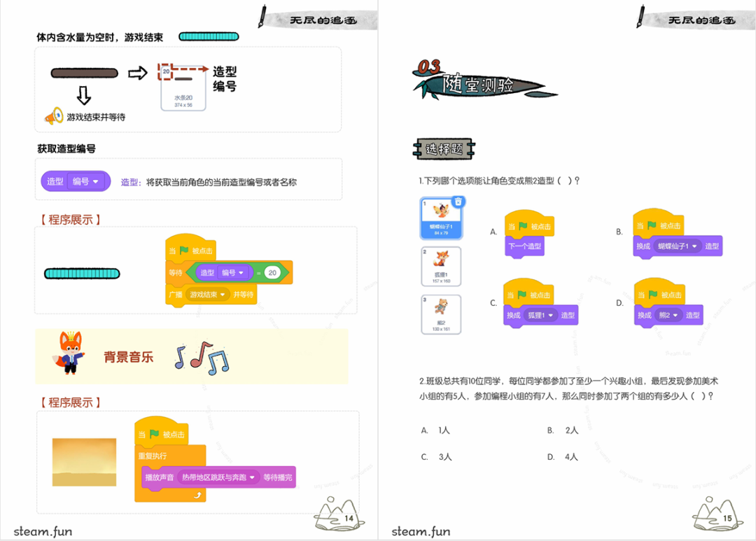Click the desert backdrop thumbnail
The width and height of the screenshot is (756, 541).
(x=85, y=462)
